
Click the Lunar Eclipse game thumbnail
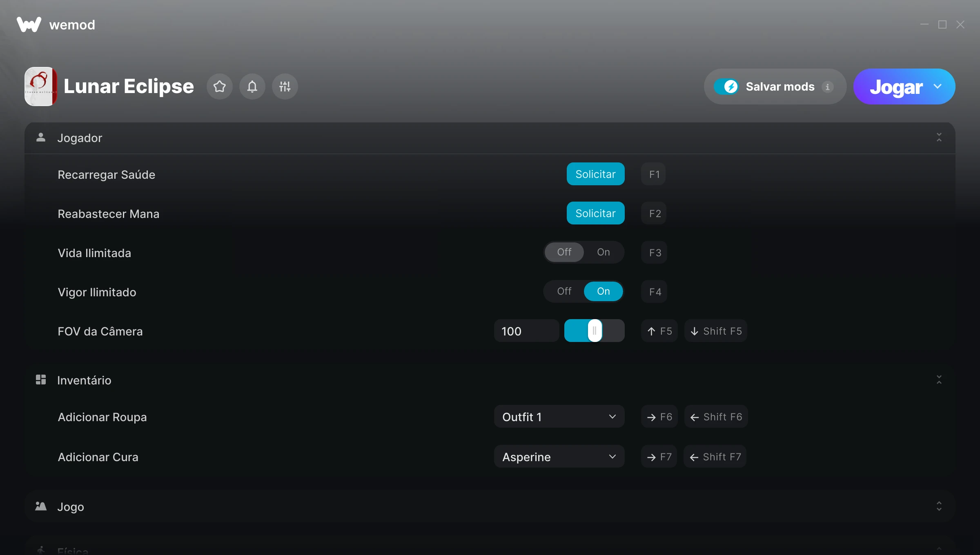click(41, 87)
